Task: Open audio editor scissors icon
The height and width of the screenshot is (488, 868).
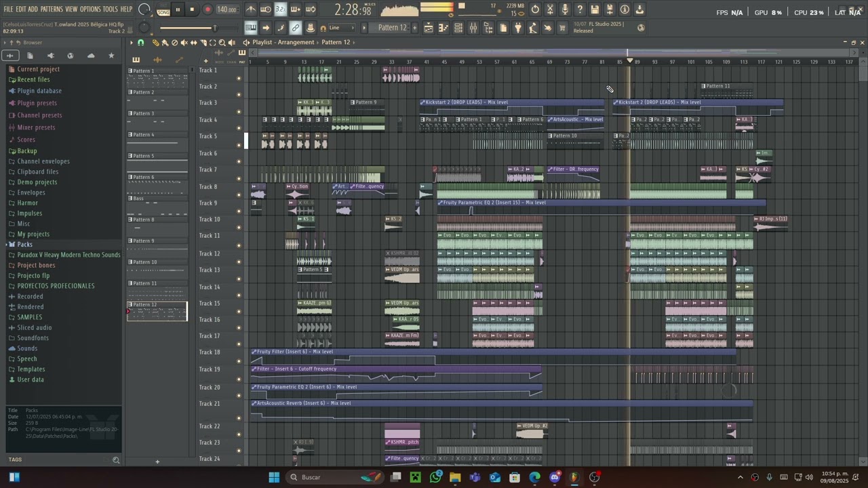Action: pos(550,9)
